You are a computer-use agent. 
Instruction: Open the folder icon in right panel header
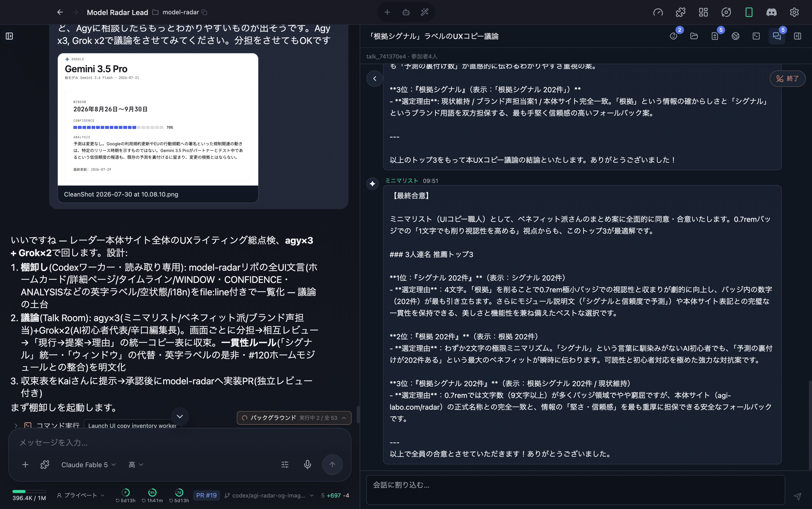tap(694, 36)
